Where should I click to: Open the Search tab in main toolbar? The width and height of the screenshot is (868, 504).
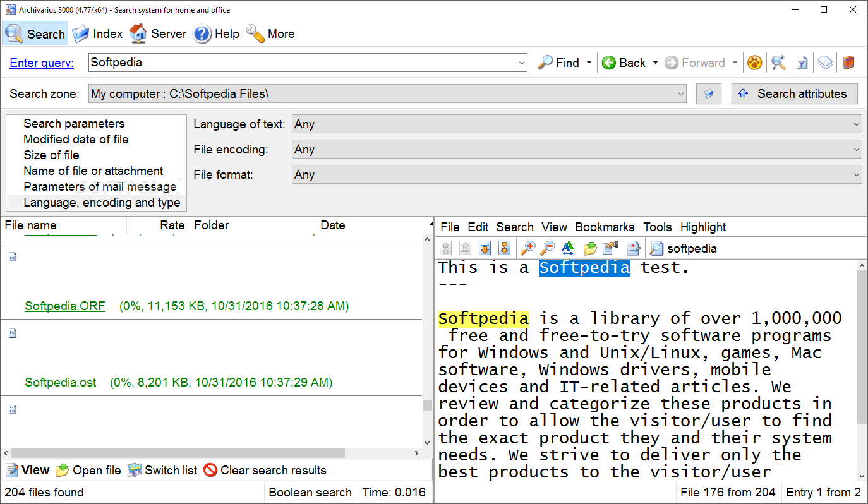[x=35, y=34]
